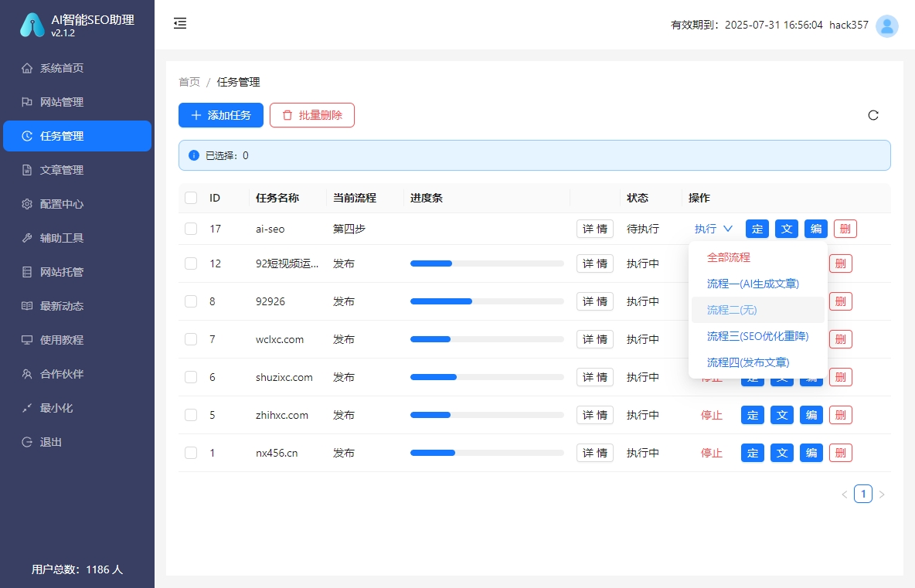Delete task 92短视频运 via red 删 icon
Screen dimensions: 915x588
(840, 263)
